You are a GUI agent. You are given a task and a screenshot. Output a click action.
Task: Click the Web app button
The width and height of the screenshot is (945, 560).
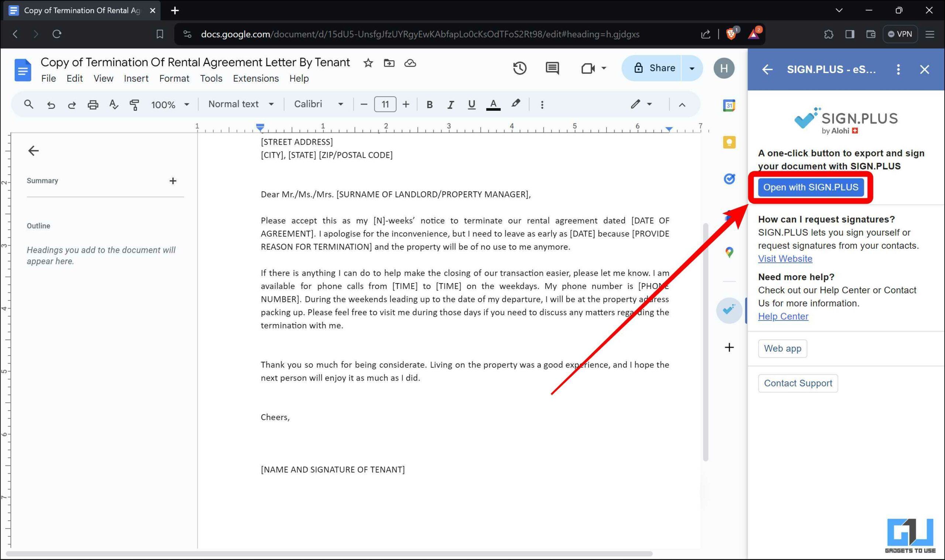click(783, 348)
